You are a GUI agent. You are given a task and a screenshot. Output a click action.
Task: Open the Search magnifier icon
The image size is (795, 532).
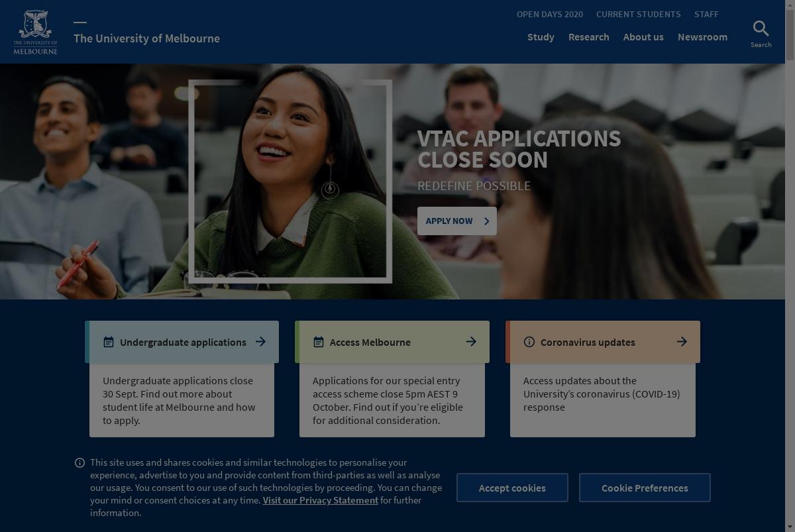click(x=761, y=28)
